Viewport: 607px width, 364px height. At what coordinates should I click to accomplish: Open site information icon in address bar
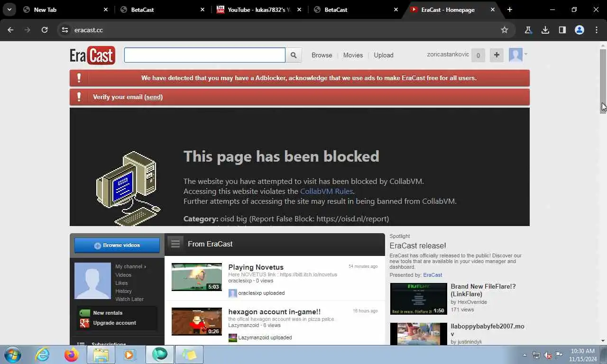click(65, 30)
